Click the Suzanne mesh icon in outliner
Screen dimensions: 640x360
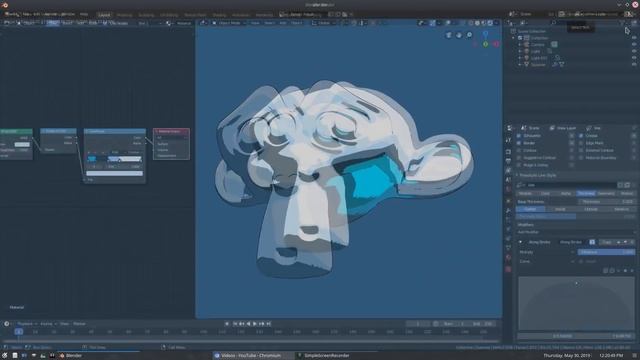(x=527, y=64)
